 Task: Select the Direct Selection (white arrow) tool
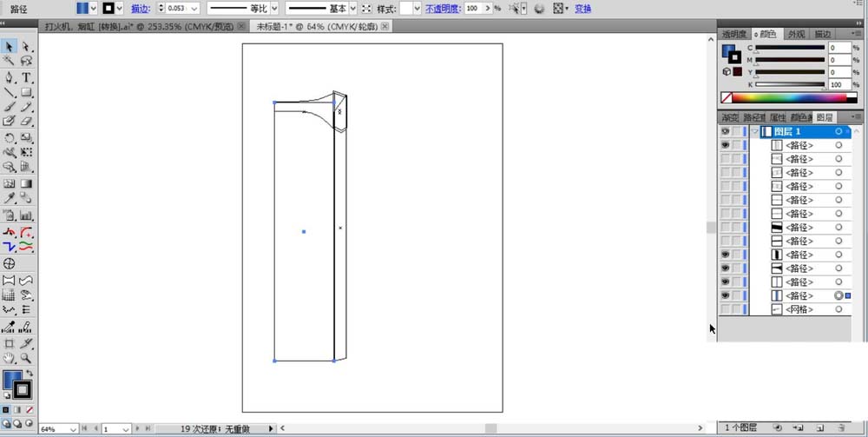click(26, 47)
